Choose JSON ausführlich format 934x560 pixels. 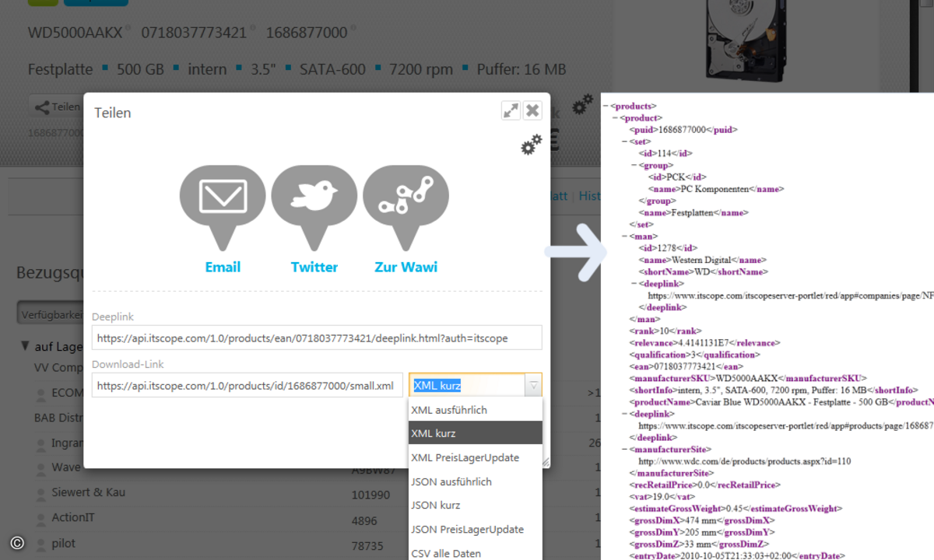pos(476,481)
